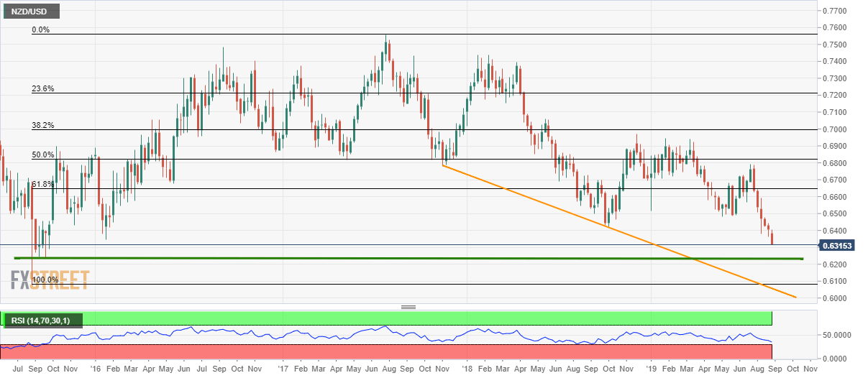
Task: Click the green RSI overbought zone
Action: coord(431,318)
